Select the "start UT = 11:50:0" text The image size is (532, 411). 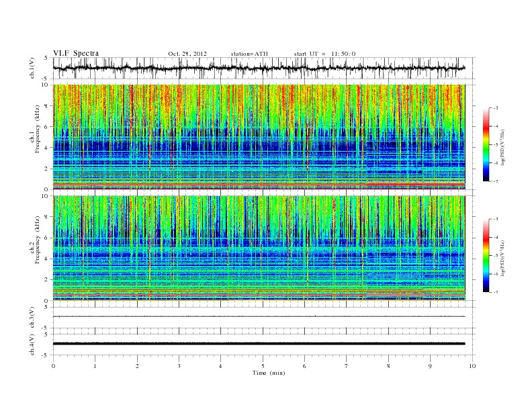point(324,54)
